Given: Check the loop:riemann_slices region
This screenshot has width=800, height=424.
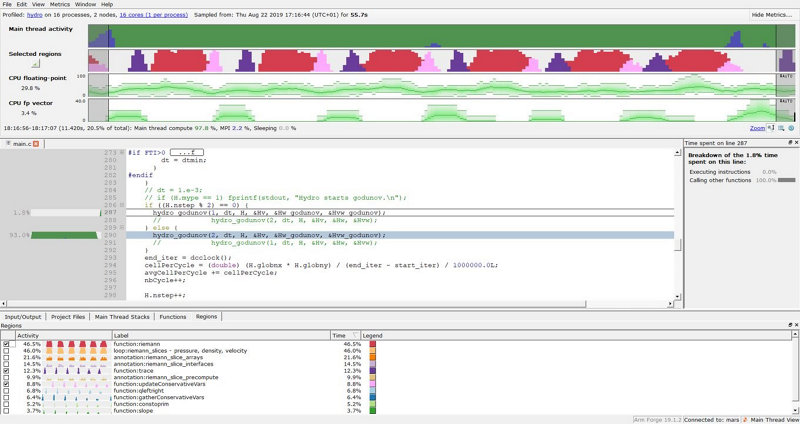Looking at the screenshot, I should click(x=6, y=351).
